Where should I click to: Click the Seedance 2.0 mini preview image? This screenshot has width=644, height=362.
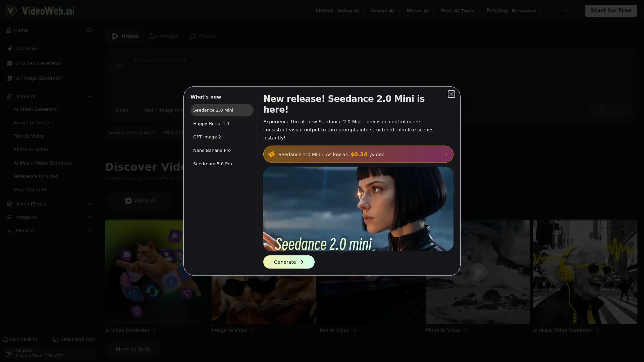pos(358,209)
